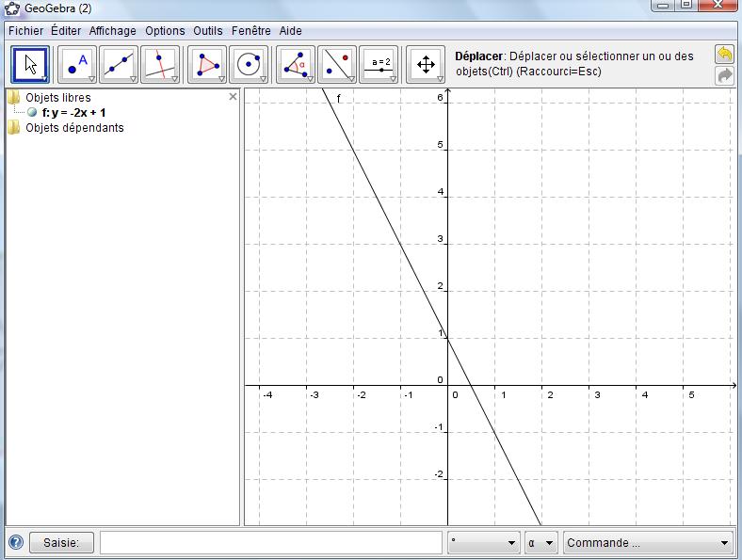Viewport: 742px width, 560px height.
Task: Select the Line through two points tool
Action: [119, 65]
